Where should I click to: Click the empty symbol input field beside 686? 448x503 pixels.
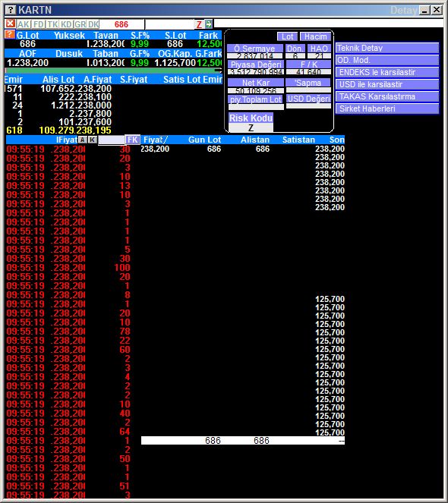[169, 24]
